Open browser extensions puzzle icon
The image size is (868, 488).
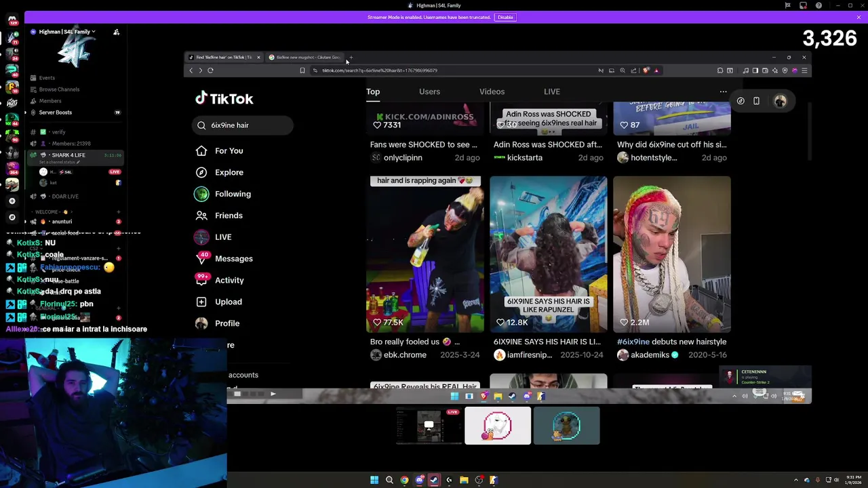pyautogui.click(x=720, y=70)
